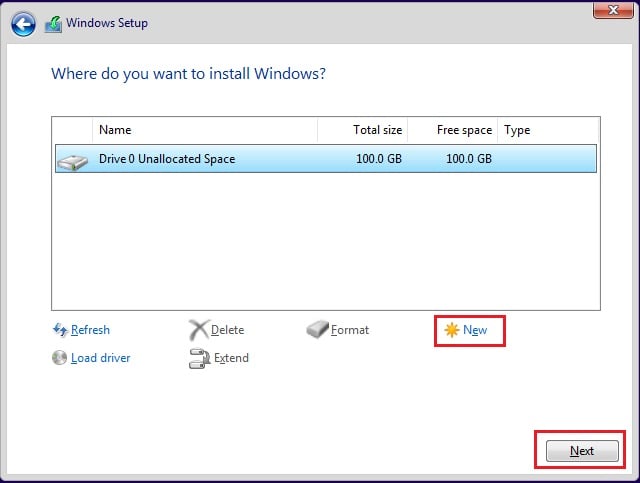Screen dimensions: 640x483
Task: Click the New starburst icon
Action: coord(451,330)
